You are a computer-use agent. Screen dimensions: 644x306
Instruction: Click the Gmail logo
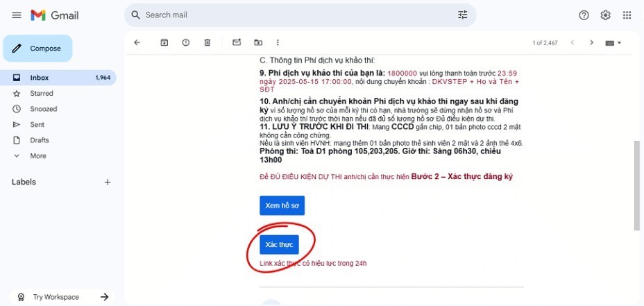tap(55, 15)
